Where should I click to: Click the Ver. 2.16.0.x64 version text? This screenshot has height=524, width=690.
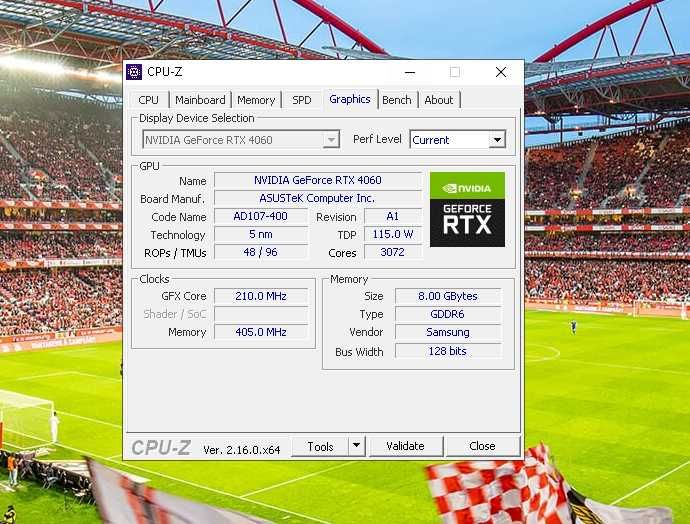pos(242,450)
